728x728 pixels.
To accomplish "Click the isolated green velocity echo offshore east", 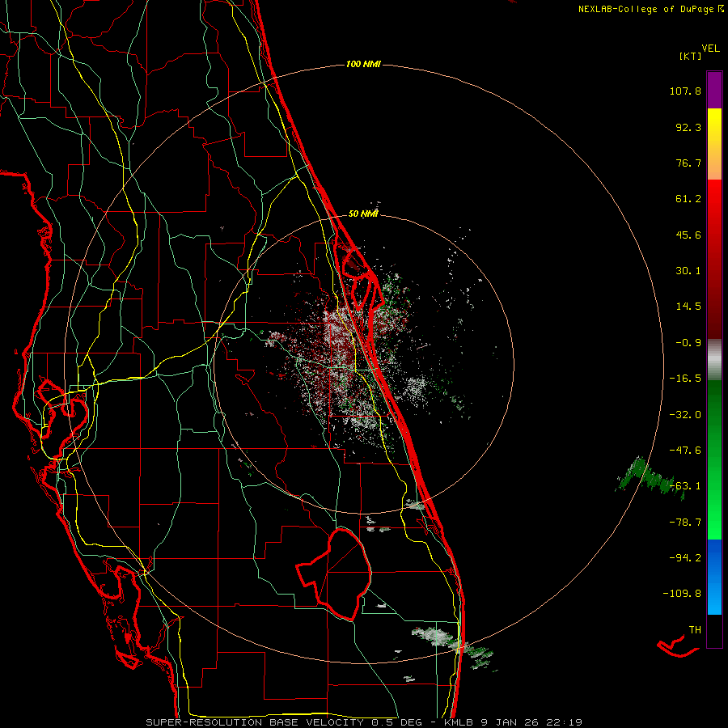I will tap(650, 477).
